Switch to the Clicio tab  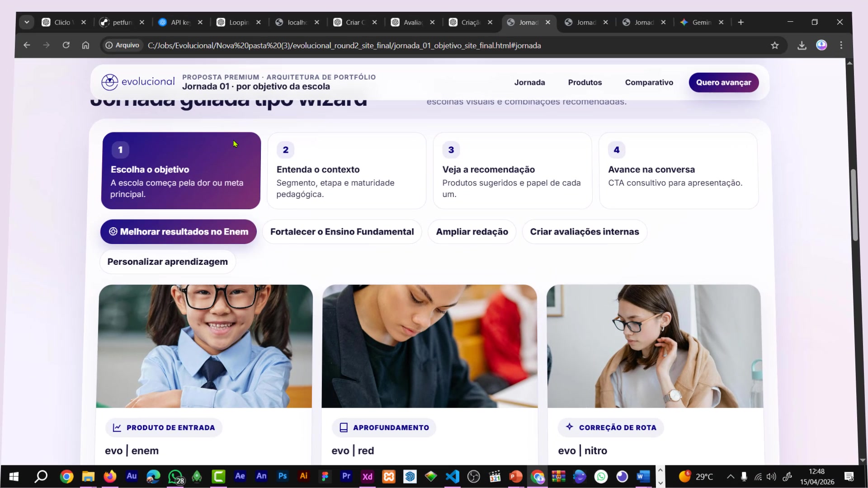point(62,22)
